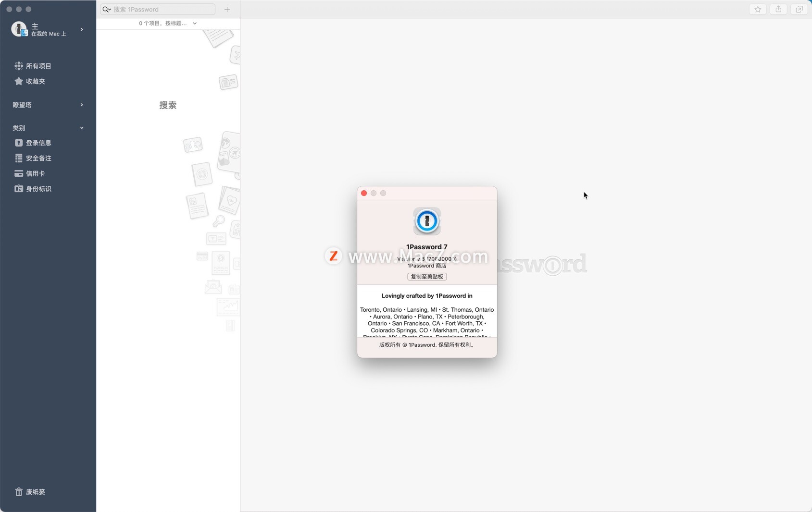This screenshot has height=512, width=812.
Task: Click the share toolbar button
Action: pyautogui.click(x=778, y=9)
